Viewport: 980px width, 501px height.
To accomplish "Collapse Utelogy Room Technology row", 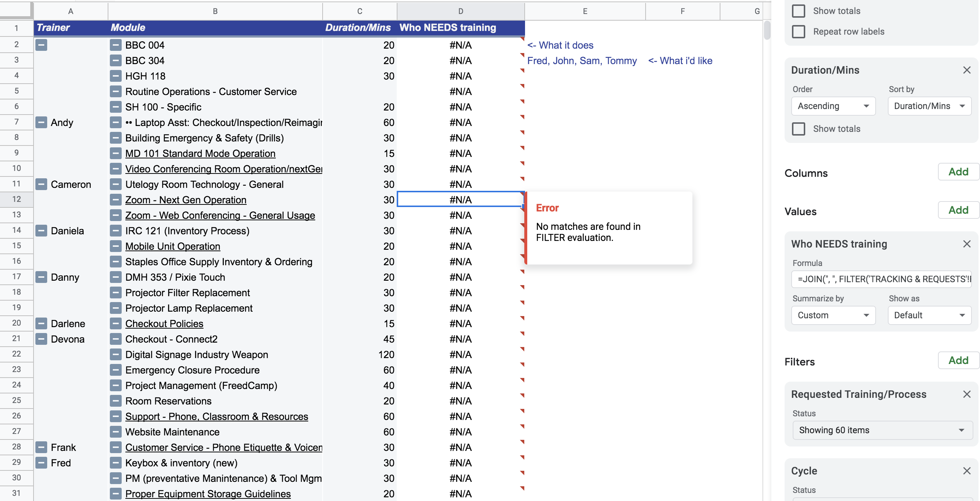I will pos(116,184).
